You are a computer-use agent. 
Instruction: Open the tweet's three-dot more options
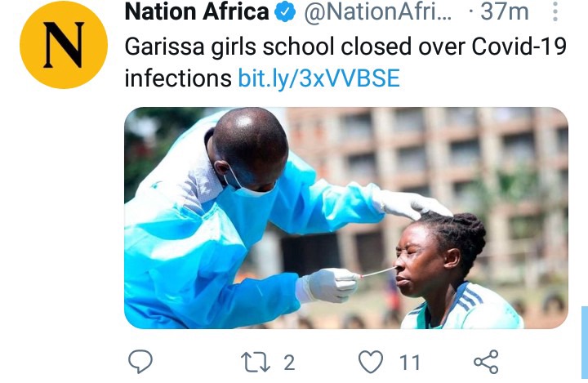[555, 11]
